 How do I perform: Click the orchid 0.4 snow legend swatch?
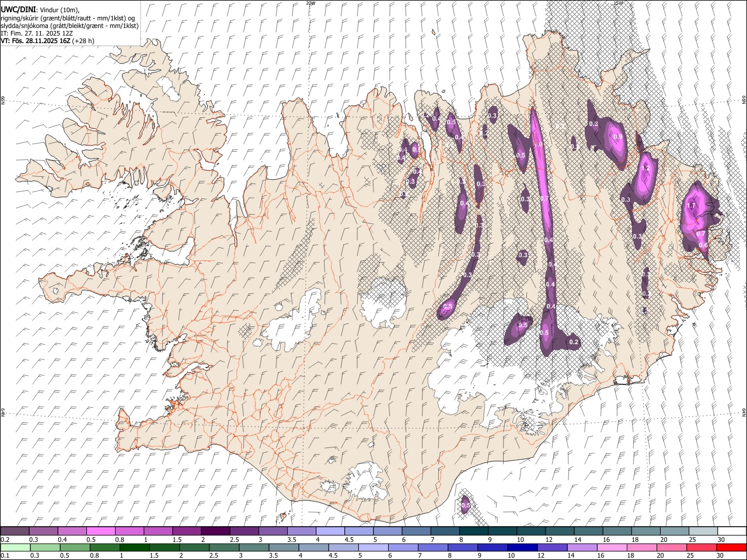coord(72,531)
